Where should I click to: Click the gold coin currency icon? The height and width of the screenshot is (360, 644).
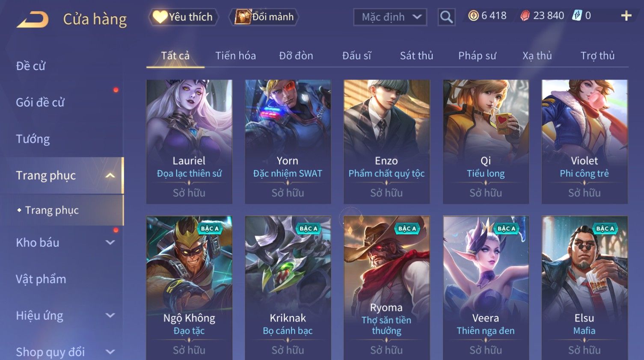473,16
